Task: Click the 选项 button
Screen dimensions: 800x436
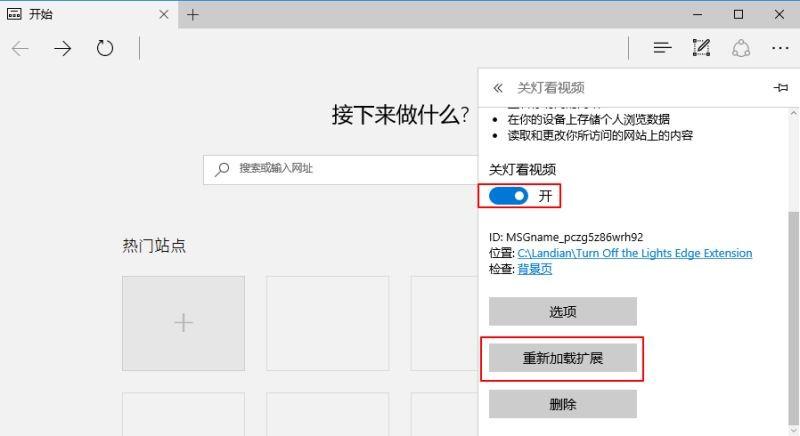Action: (x=563, y=311)
